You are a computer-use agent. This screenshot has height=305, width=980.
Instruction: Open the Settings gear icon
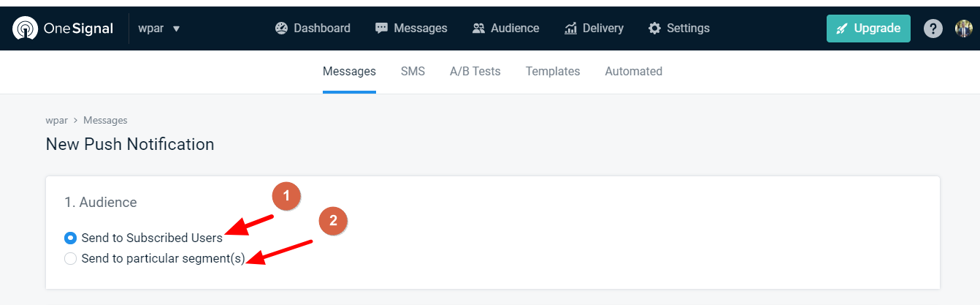tap(654, 29)
